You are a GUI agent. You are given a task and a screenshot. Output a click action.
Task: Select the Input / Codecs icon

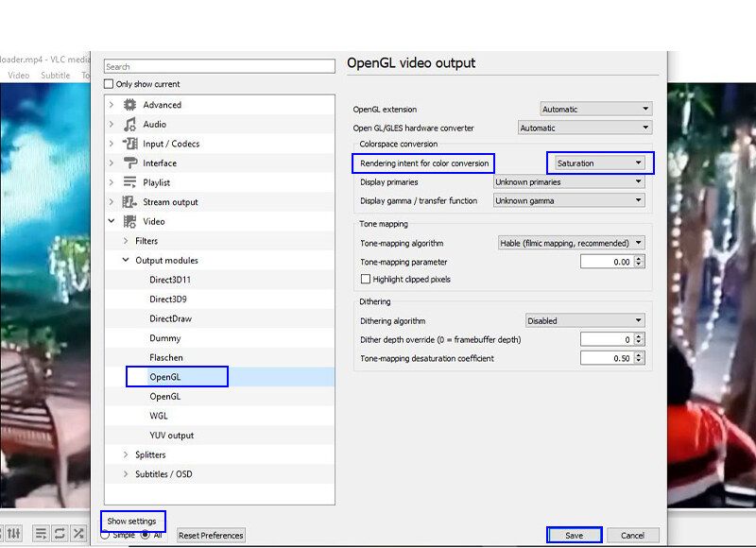[129, 144]
